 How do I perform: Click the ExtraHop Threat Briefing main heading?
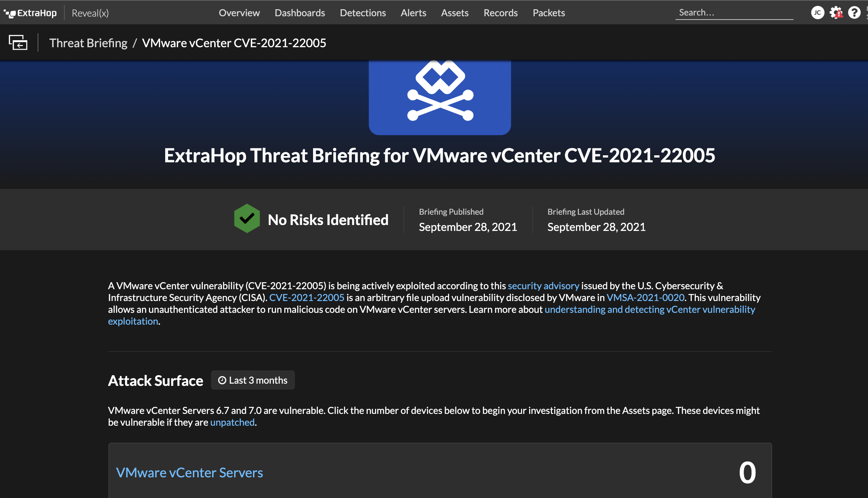(440, 155)
